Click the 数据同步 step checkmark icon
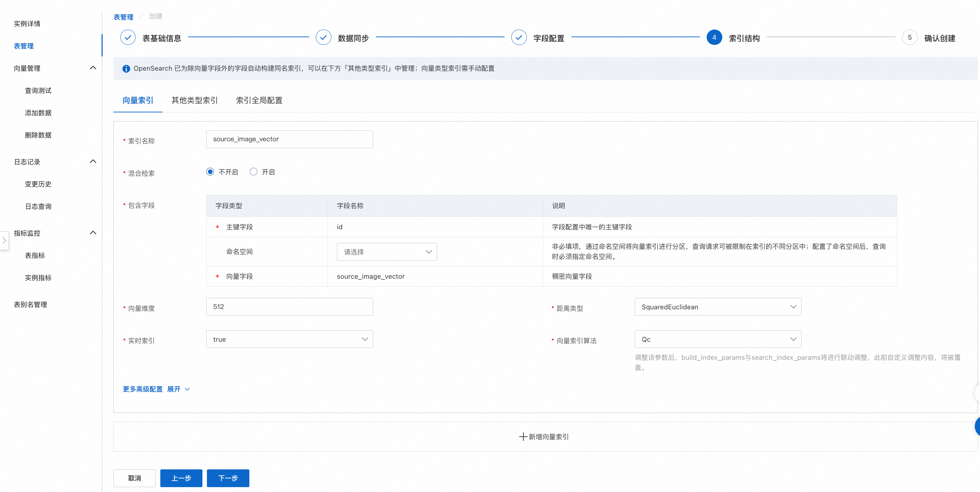 coord(323,37)
